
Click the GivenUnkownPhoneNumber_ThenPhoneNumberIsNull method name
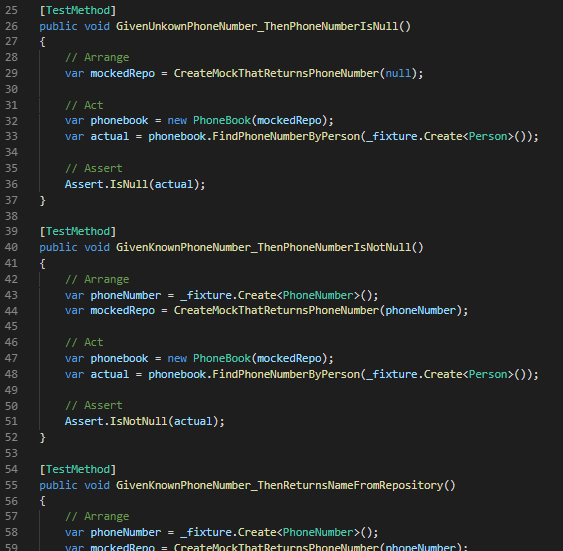[257, 26]
